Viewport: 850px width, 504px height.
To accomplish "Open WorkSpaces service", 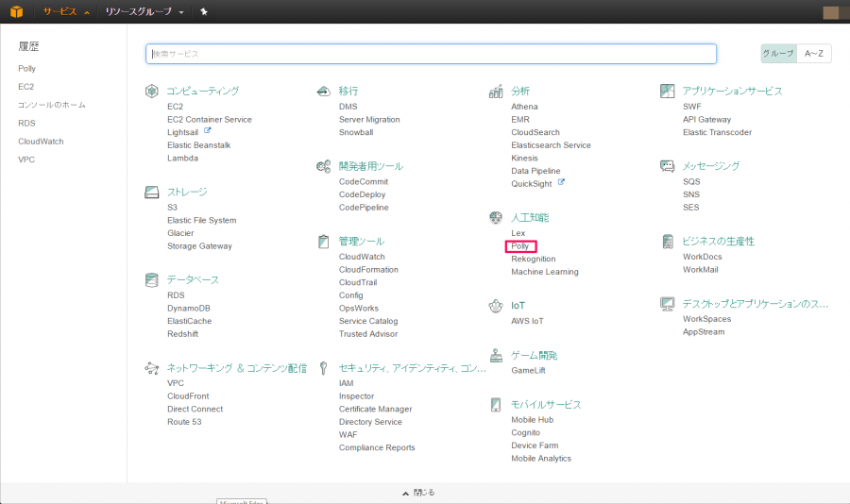I will click(x=706, y=319).
